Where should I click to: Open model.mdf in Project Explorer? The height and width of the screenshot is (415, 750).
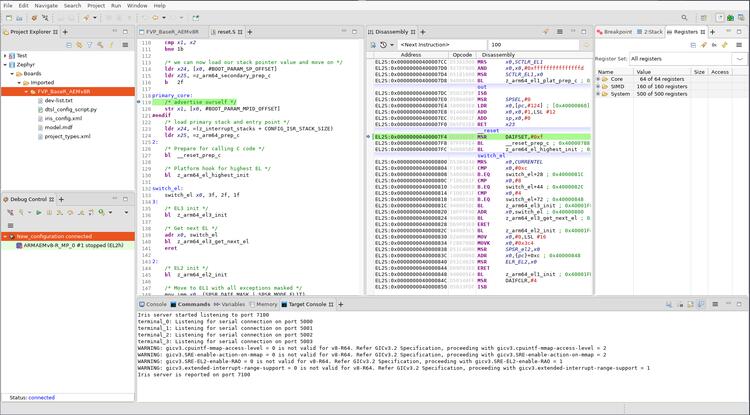pyautogui.click(x=57, y=127)
